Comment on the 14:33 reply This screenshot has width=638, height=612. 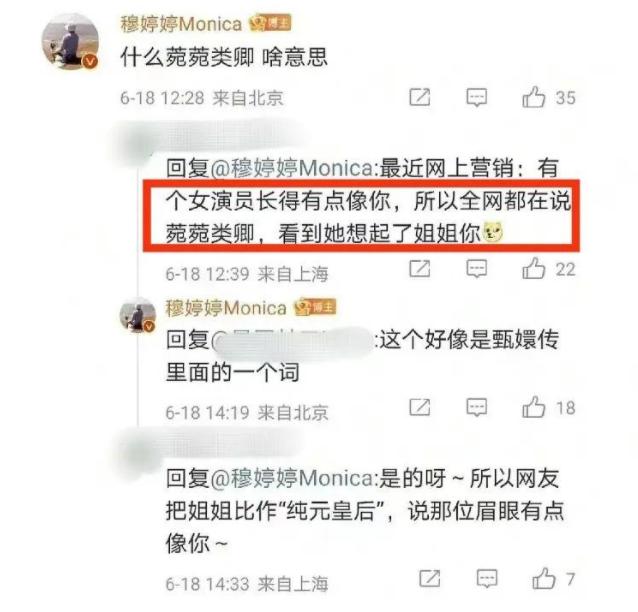(x=487, y=579)
